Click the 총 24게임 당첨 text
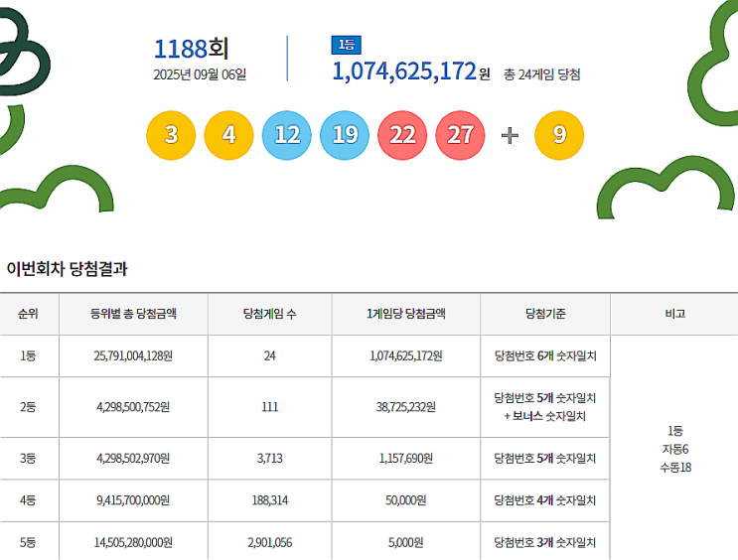Viewport: 738px width, 560px height. pyautogui.click(x=541, y=74)
